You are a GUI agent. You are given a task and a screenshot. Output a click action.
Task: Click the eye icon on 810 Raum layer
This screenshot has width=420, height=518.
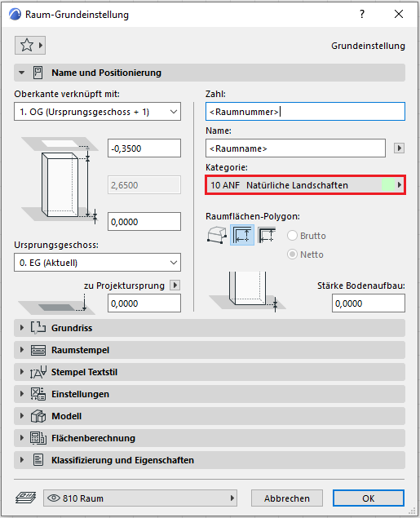pos(54,498)
